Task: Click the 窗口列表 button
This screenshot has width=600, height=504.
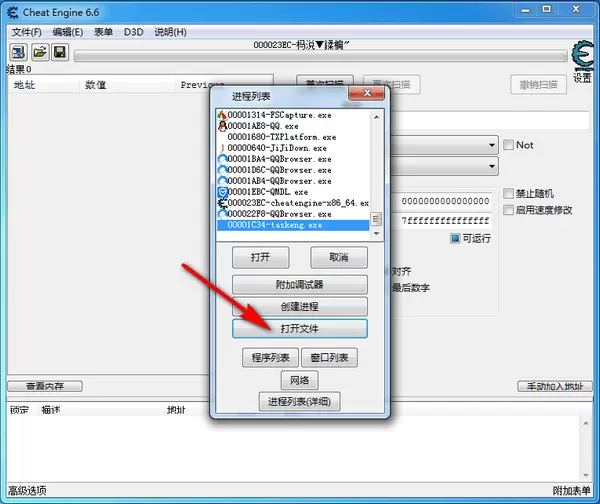Action: pos(329,358)
